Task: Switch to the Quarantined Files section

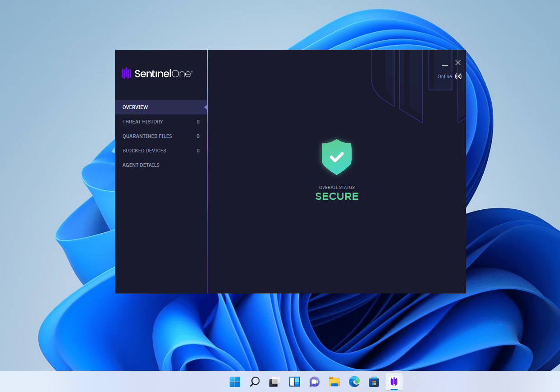Action: 147,136
